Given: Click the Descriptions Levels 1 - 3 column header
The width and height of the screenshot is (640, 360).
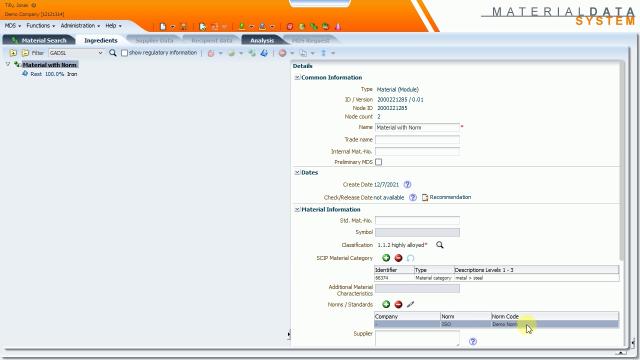Looking at the screenshot, I should click(536, 270).
